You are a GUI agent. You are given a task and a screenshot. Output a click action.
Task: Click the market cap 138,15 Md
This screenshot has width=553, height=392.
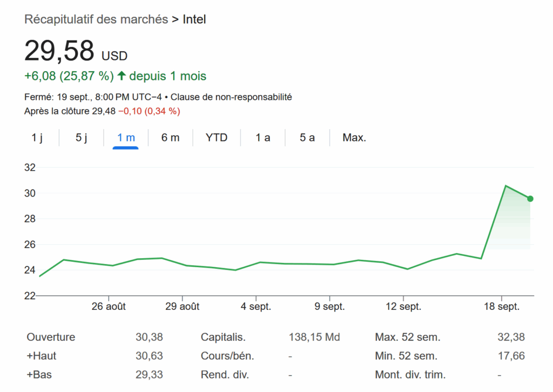pyautogui.click(x=314, y=337)
